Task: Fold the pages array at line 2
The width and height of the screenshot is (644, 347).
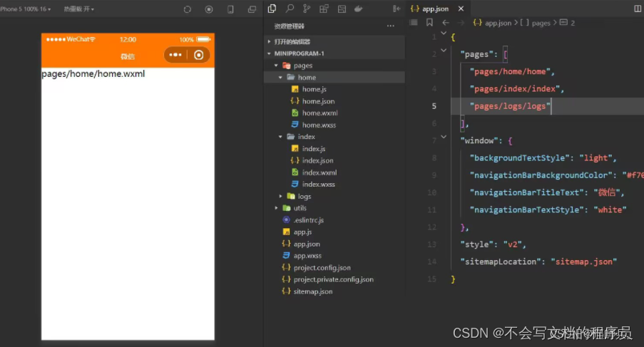Action: (444, 50)
